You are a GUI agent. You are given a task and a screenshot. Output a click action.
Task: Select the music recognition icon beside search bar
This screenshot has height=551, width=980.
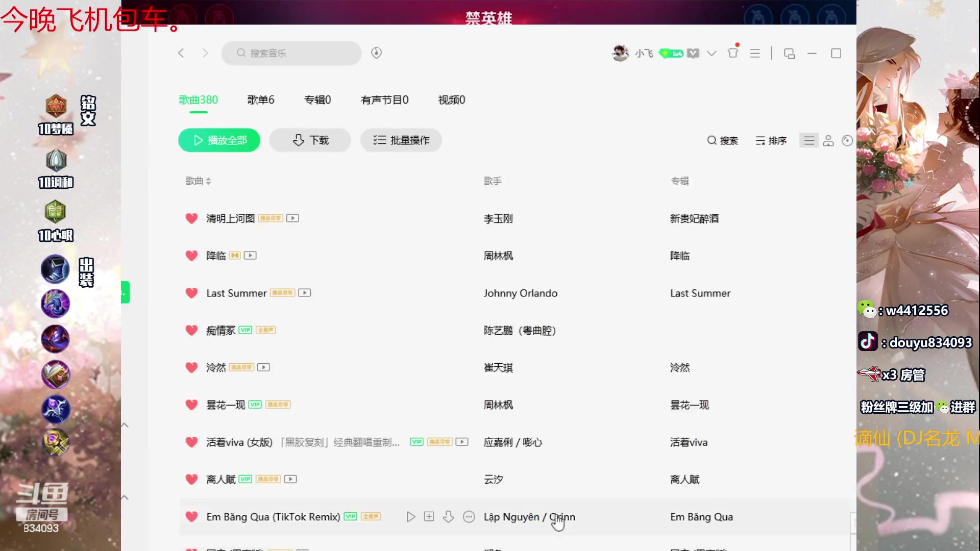[376, 53]
